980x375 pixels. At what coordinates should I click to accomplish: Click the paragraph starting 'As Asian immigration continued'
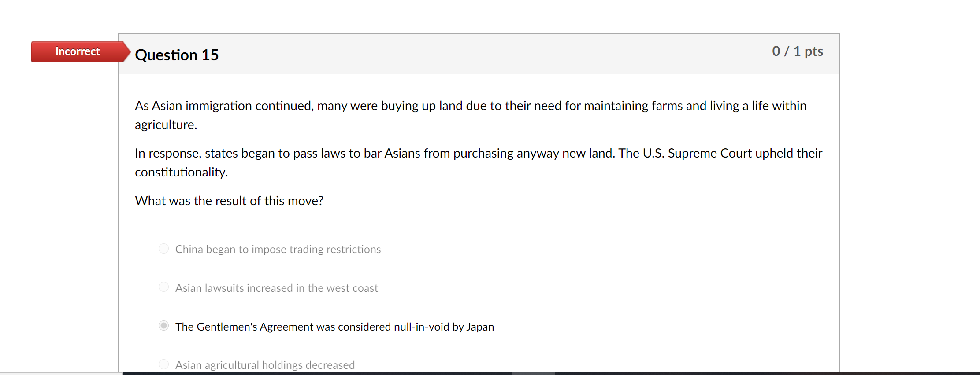pyautogui.click(x=471, y=115)
